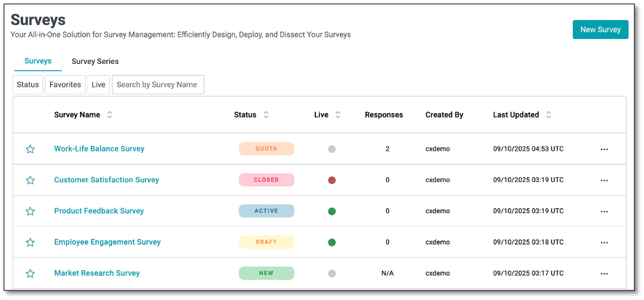Open Product Feedback Survey link
644x300 pixels.
click(x=99, y=211)
